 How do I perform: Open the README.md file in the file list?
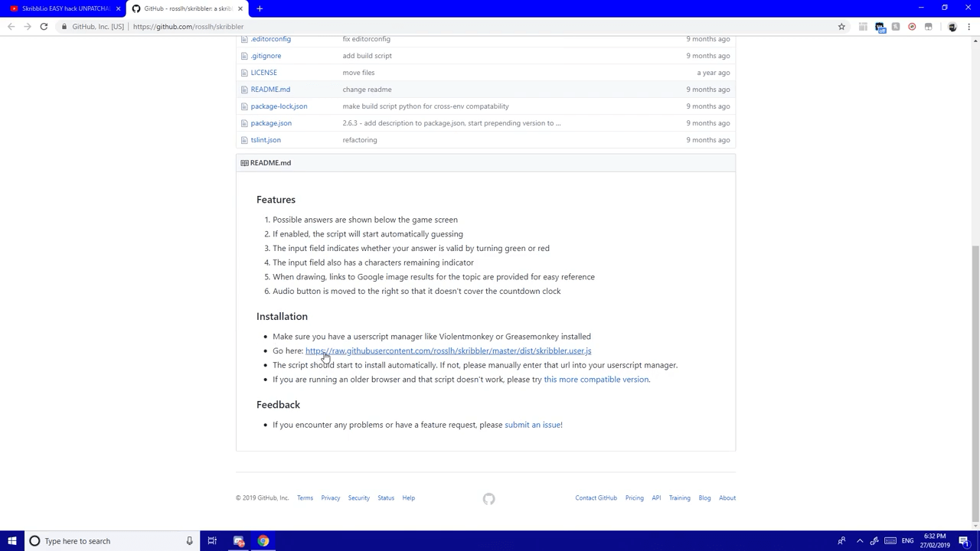point(270,90)
